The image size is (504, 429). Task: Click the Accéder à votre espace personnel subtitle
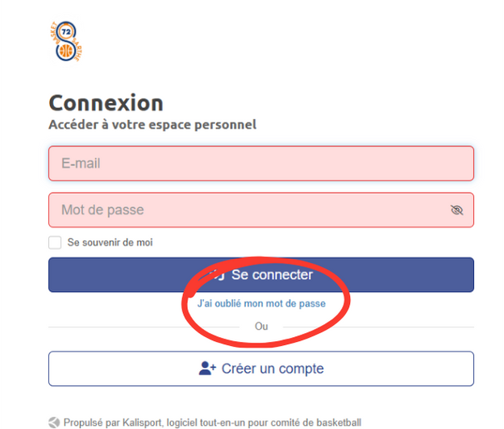click(x=152, y=124)
